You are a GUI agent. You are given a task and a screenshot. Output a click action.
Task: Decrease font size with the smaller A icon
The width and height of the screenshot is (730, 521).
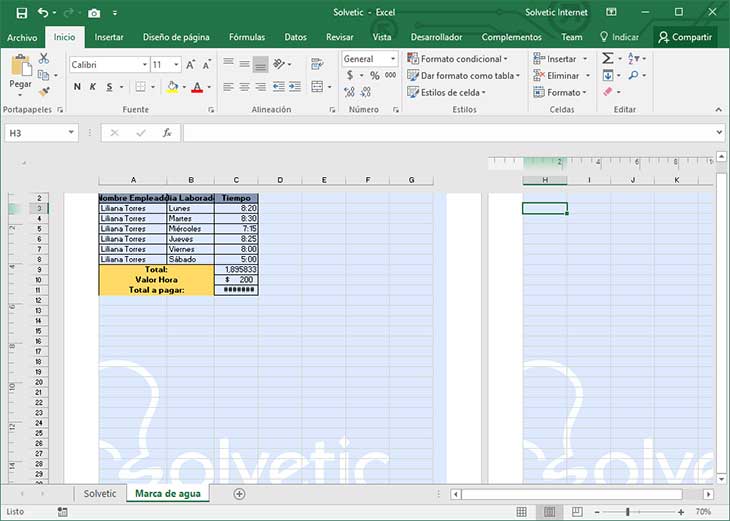coord(206,65)
